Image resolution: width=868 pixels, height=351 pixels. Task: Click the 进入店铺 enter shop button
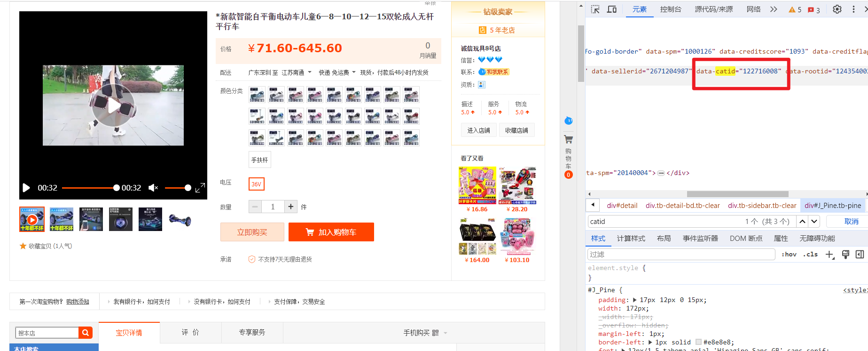(x=478, y=130)
